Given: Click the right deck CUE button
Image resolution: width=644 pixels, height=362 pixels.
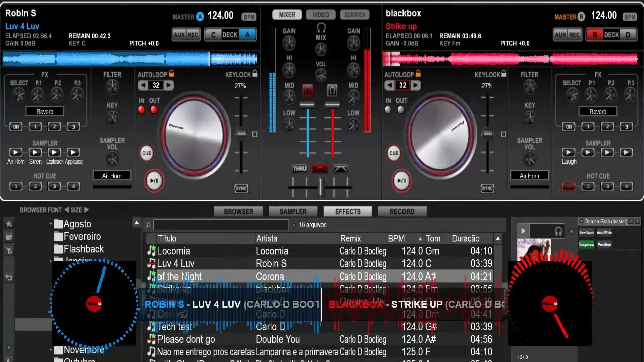Looking at the screenshot, I should tap(394, 153).
